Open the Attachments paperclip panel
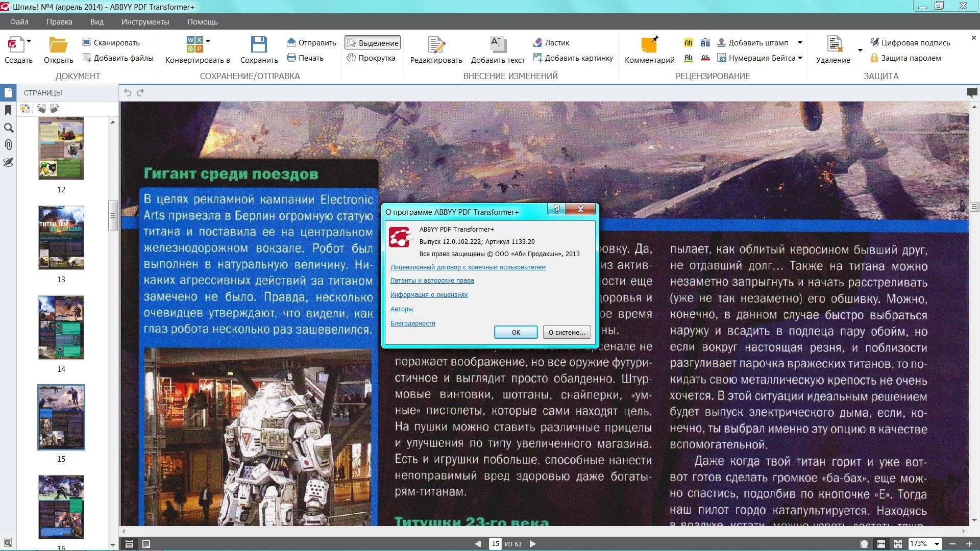980x551 pixels. [x=8, y=145]
